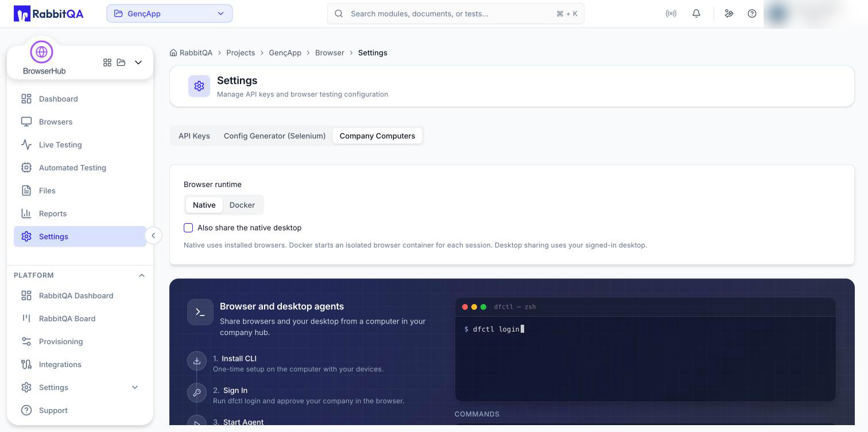Click the terminal prompt icon
This screenshot has width=868, height=432.
(200, 312)
